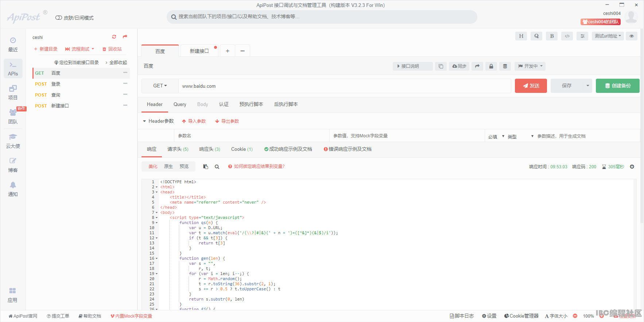This screenshot has height=322, width=644.
Task: Open Cookie管理器 in the status bar
Action: coord(521,316)
